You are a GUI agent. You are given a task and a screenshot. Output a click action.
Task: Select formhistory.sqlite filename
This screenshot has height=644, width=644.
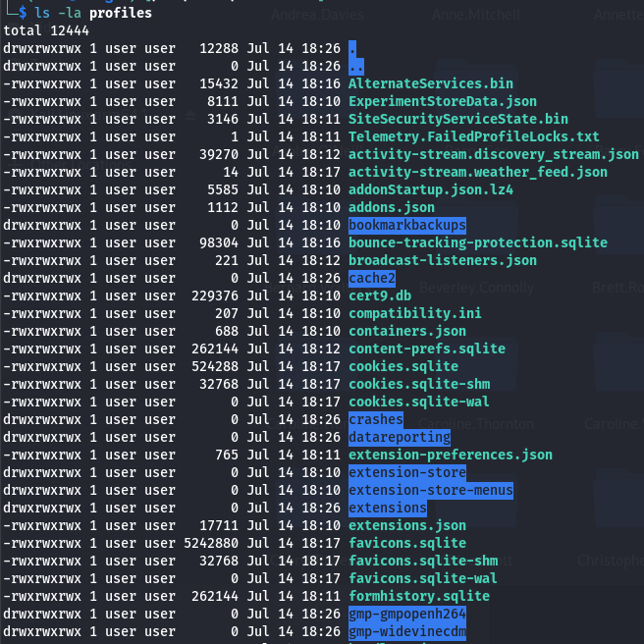pyautogui.click(x=419, y=596)
